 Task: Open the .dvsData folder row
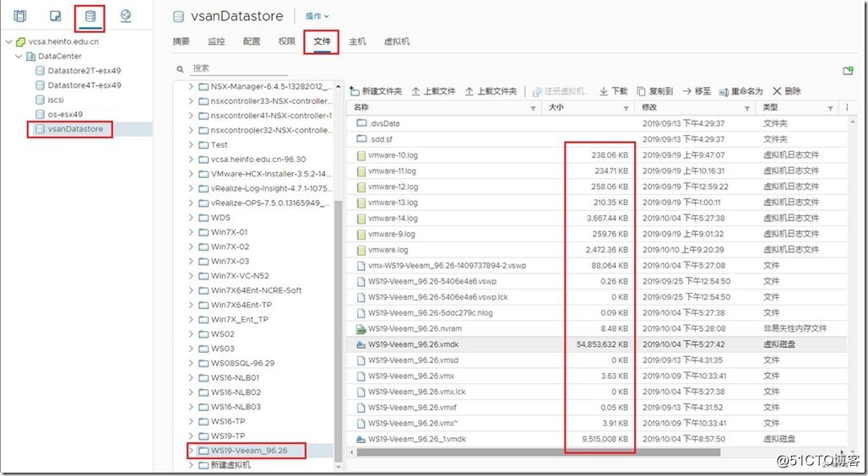click(x=596, y=123)
